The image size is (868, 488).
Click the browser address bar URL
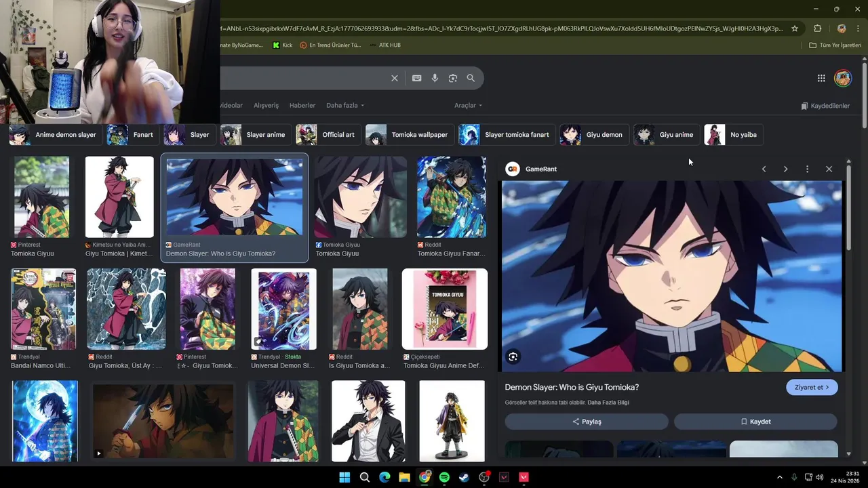pyautogui.click(x=502, y=28)
